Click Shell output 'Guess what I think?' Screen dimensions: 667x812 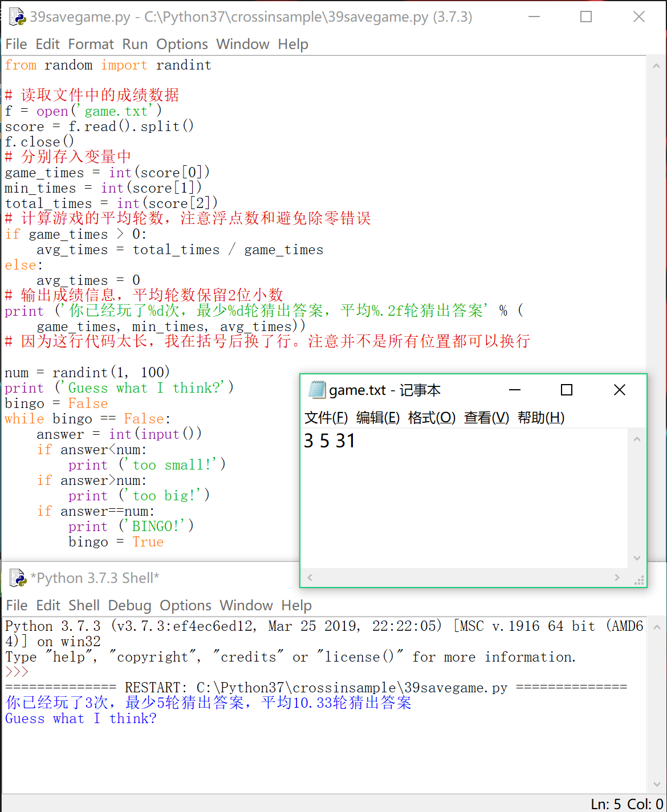click(80, 719)
